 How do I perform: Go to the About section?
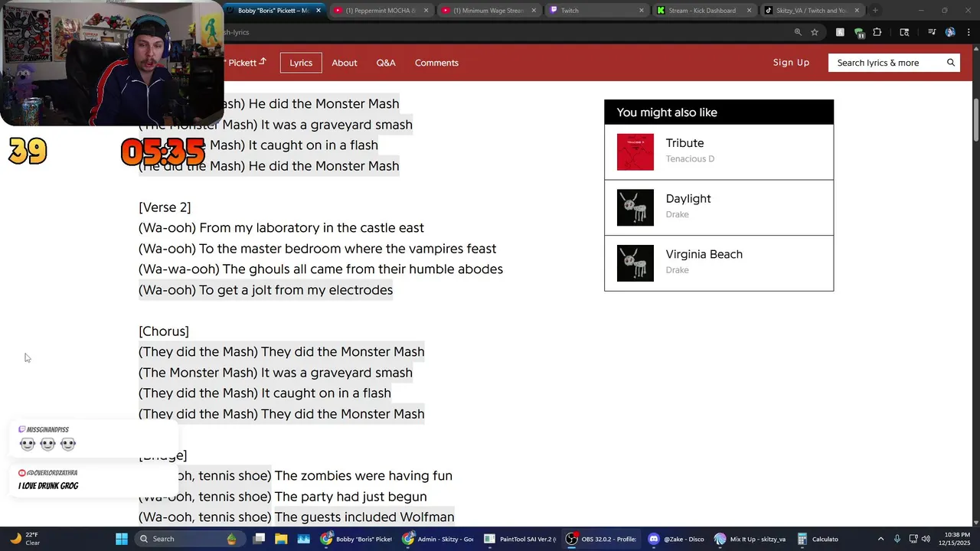345,63
